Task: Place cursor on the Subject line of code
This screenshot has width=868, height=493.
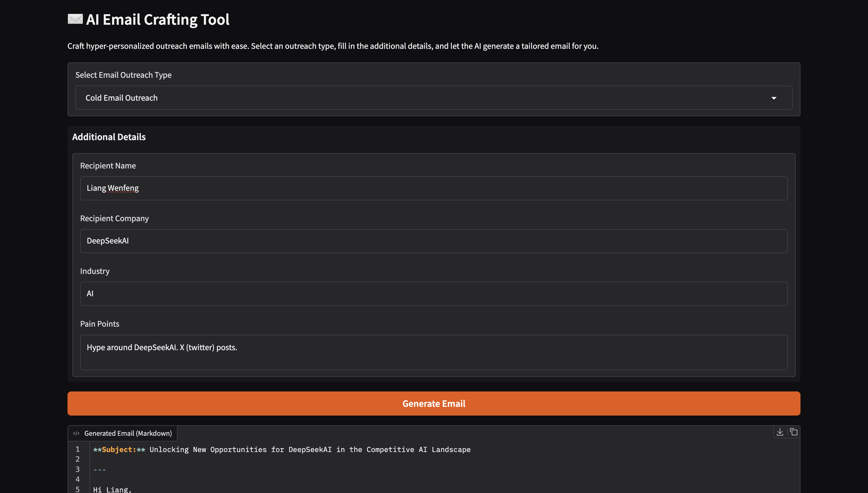Action: pos(282,450)
